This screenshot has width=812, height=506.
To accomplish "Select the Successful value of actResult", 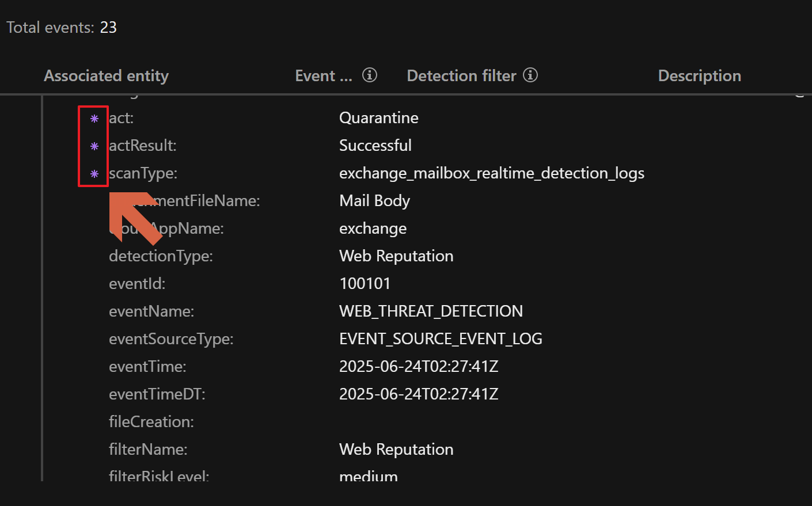I will pos(375,146).
